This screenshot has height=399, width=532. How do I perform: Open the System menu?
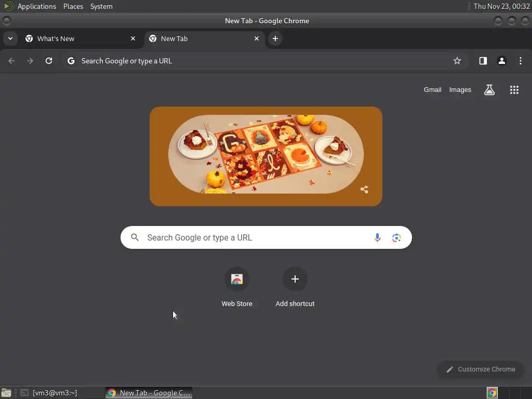101,6
